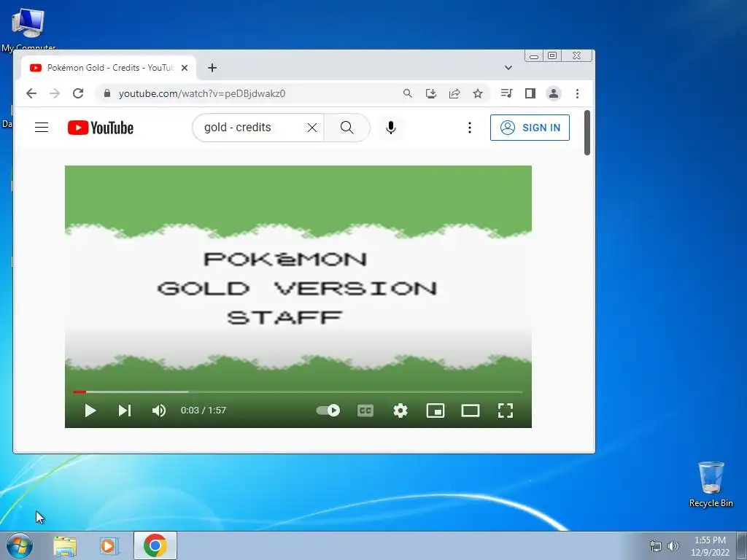The width and height of the screenshot is (747, 560).
Task: Click the Chrome taskbar button
Action: click(x=155, y=545)
